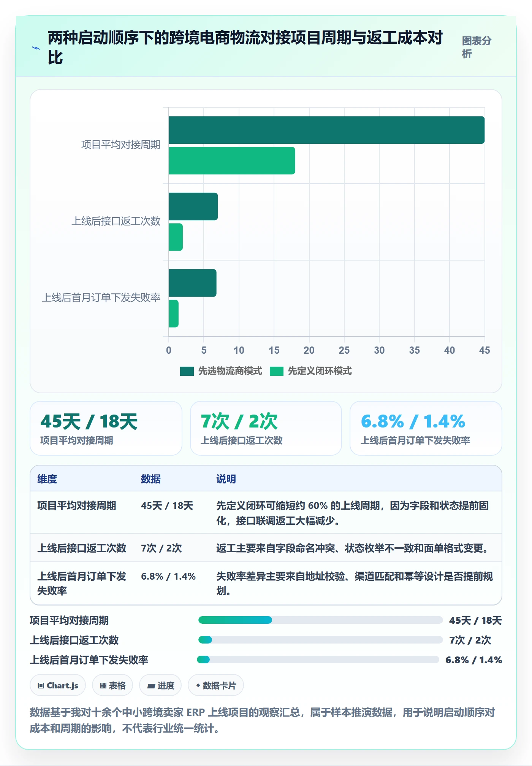
Task: Click the footnote starting 数据基于我对十余个
Action: (x=262, y=720)
